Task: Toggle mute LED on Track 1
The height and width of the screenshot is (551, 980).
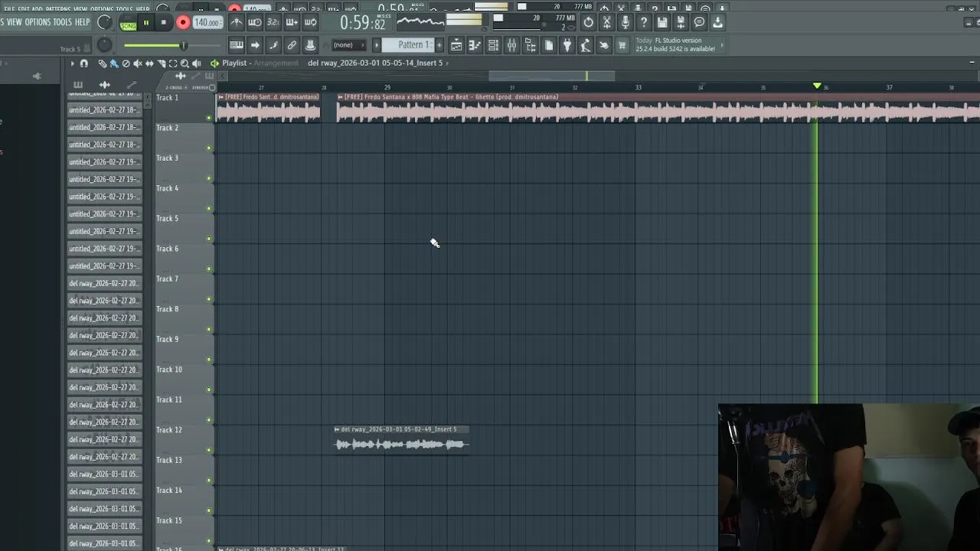Action: (209, 118)
